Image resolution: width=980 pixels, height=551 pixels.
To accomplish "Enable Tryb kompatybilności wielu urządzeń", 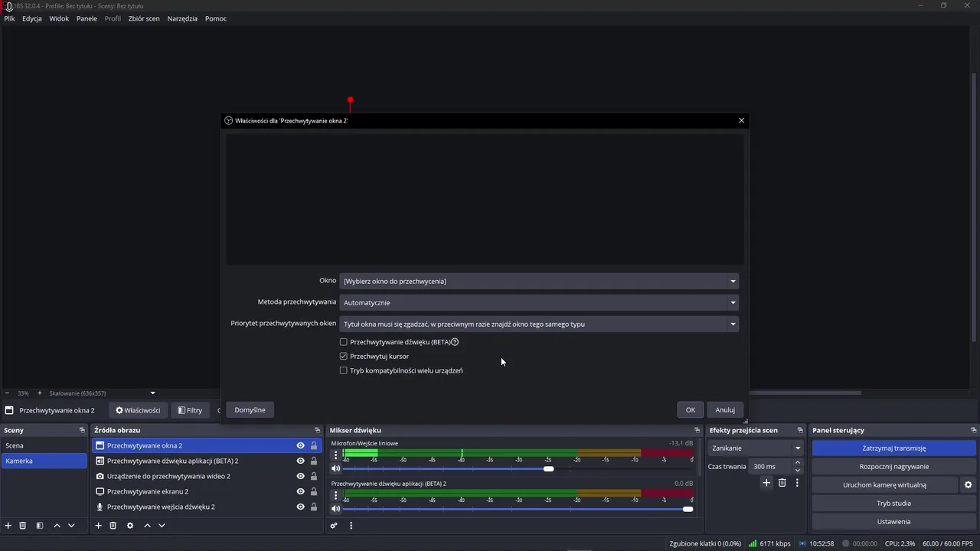I will (344, 370).
